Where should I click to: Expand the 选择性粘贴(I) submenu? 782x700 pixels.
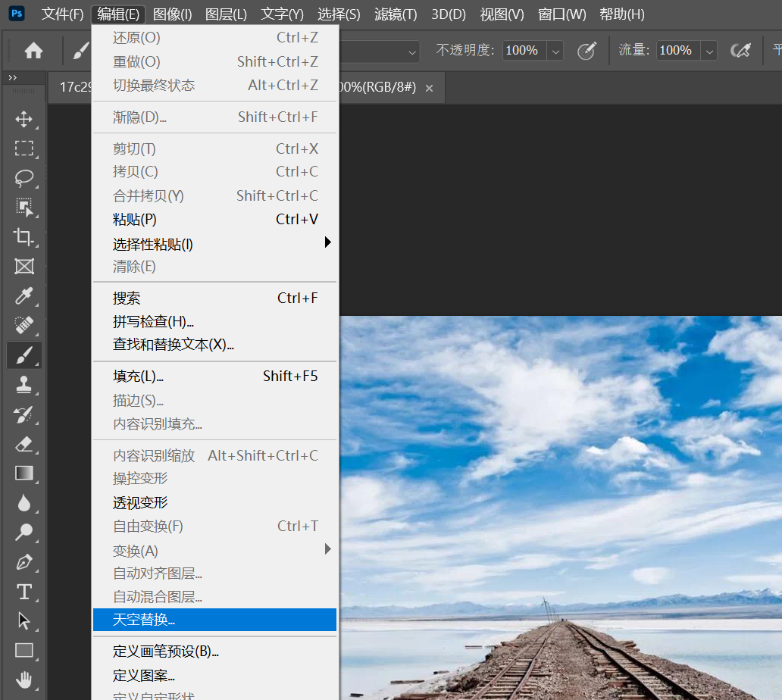pos(327,242)
